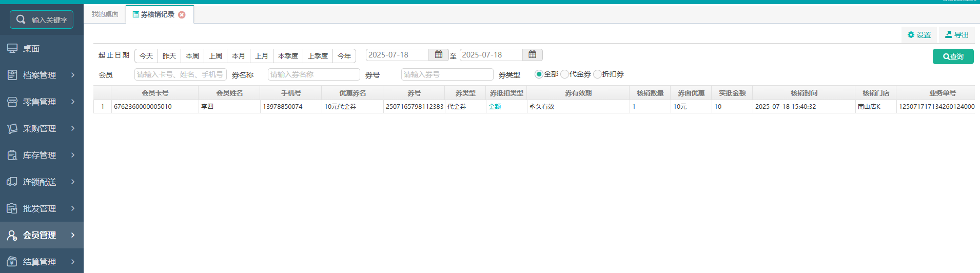The width and height of the screenshot is (980, 273).
Task: Click the start date input field
Action: point(398,54)
